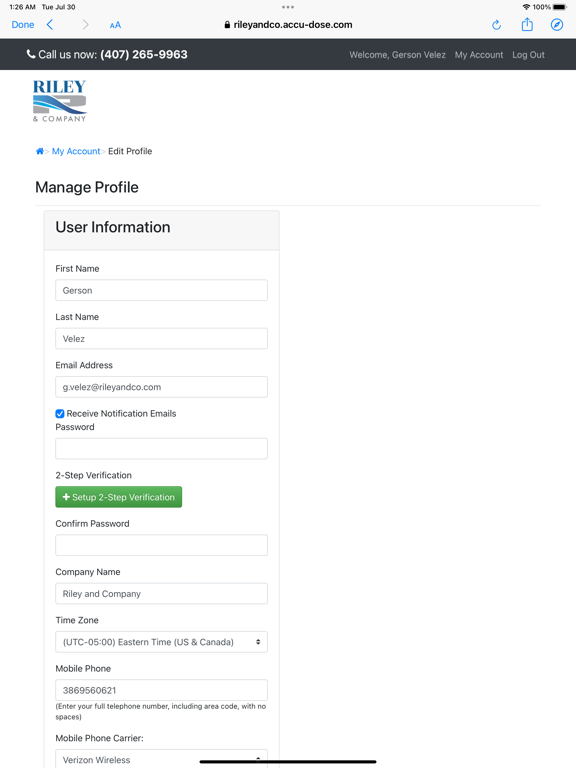
Task: Open the AA text size menu
Action: (x=115, y=25)
